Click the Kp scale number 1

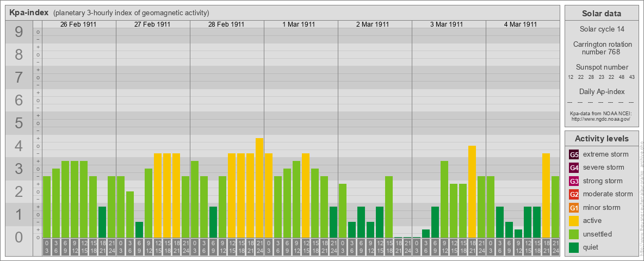click(x=19, y=214)
